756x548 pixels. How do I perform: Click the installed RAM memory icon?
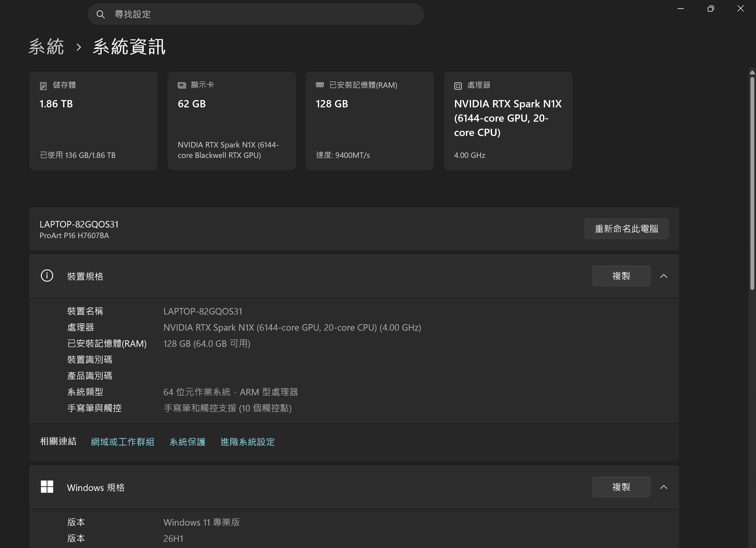320,85
